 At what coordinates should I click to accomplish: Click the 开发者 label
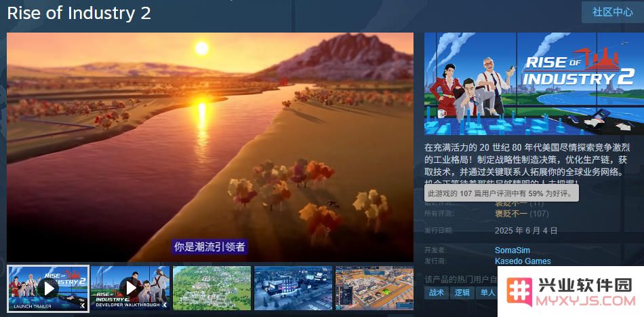click(x=435, y=250)
